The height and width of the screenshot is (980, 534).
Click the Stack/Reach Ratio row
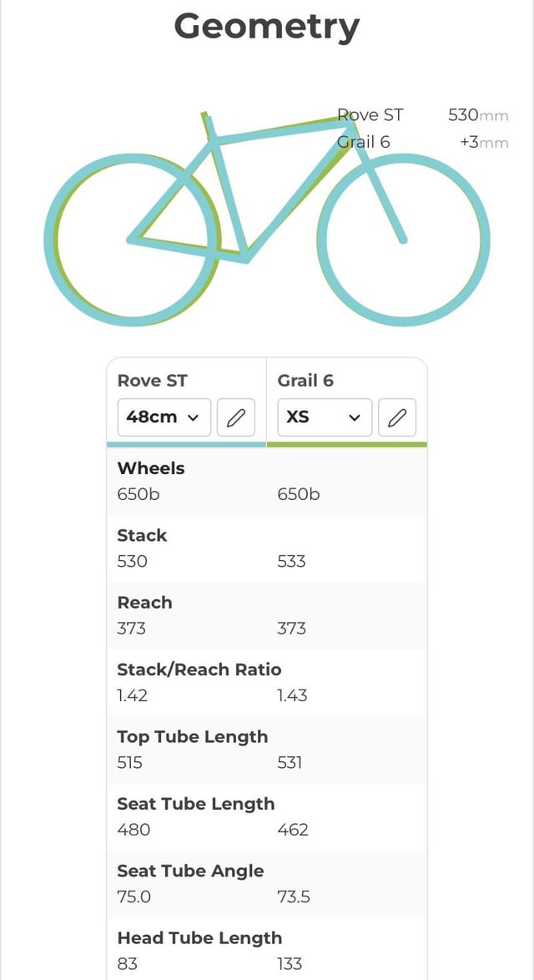click(x=267, y=683)
